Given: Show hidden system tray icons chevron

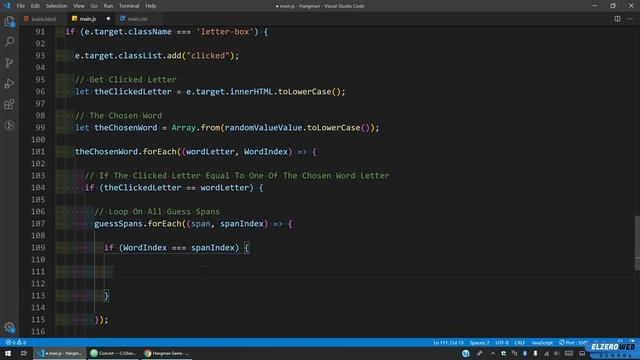Looking at the screenshot, I should [493, 353].
